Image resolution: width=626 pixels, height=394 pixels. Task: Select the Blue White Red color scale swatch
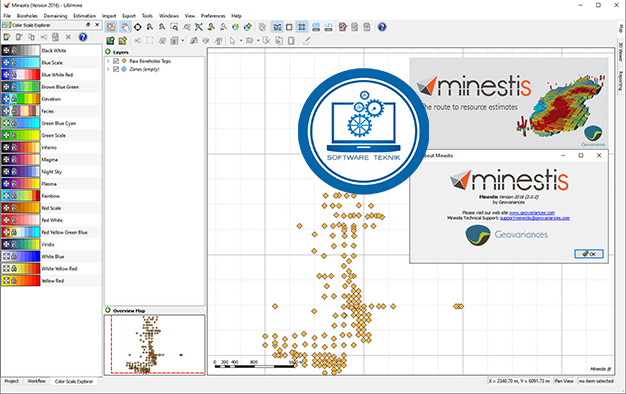pyautogui.click(x=21, y=75)
